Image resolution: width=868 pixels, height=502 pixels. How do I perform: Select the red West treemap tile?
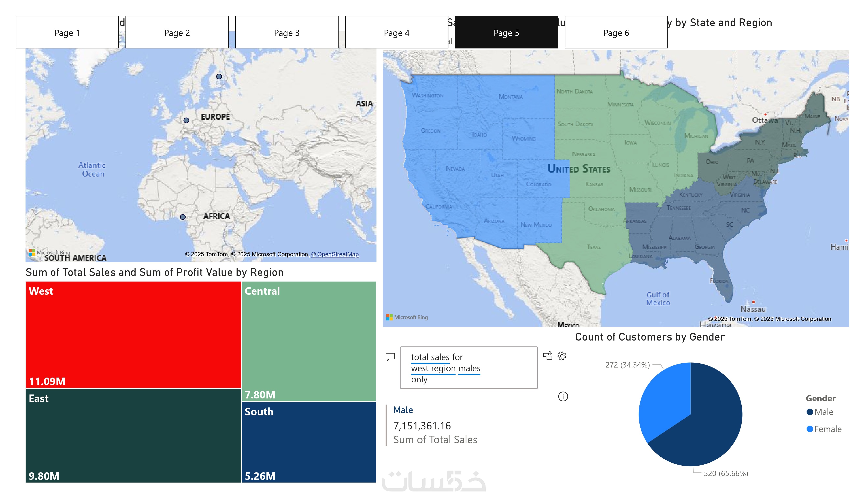133,334
